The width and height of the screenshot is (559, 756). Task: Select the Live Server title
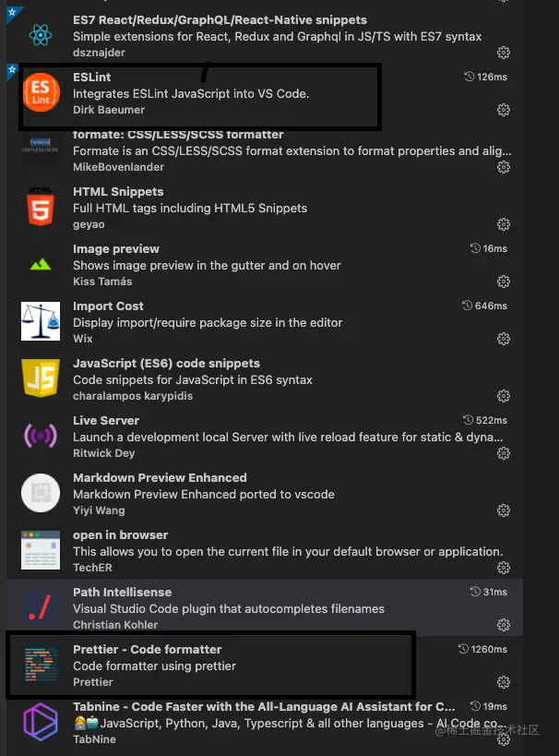tap(106, 420)
